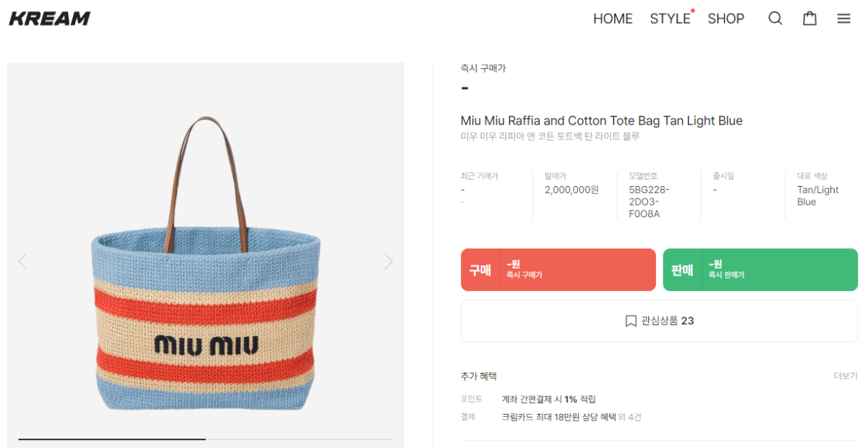The height and width of the screenshot is (448, 868).
Task: Show previous product image arrow
Action: tap(22, 261)
